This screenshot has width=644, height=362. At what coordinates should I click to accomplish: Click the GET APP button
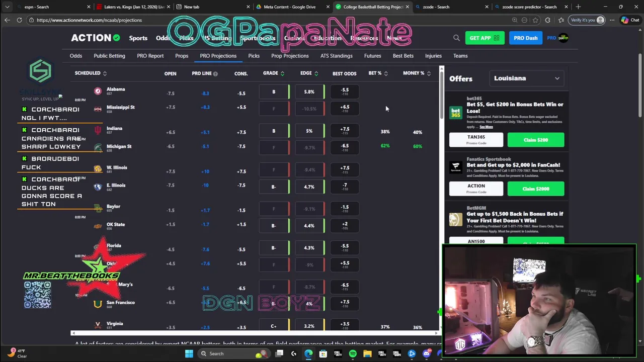coord(485,38)
